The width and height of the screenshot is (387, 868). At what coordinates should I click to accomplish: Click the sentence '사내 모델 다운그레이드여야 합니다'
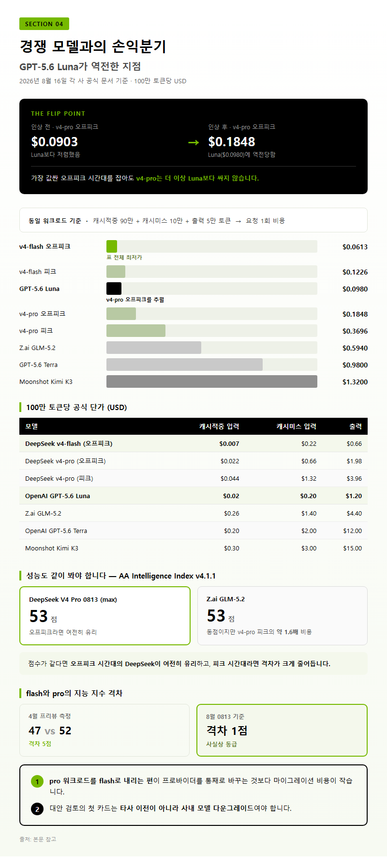click(x=236, y=808)
